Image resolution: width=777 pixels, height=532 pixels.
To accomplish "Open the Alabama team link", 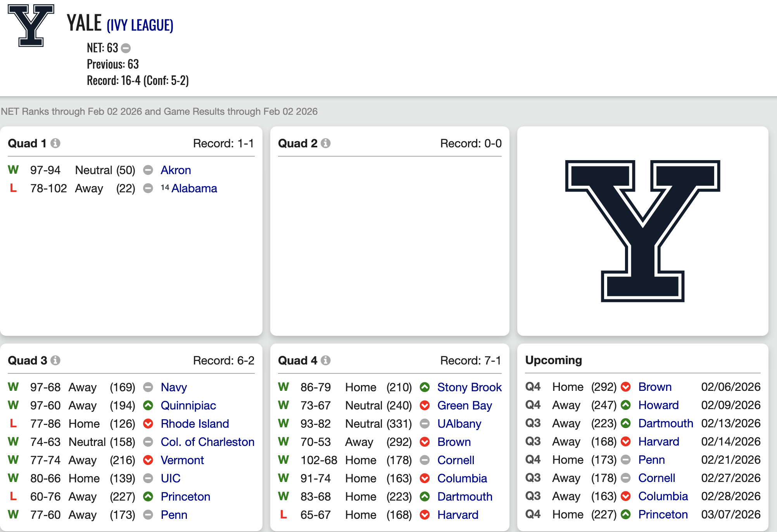I will pos(194,188).
